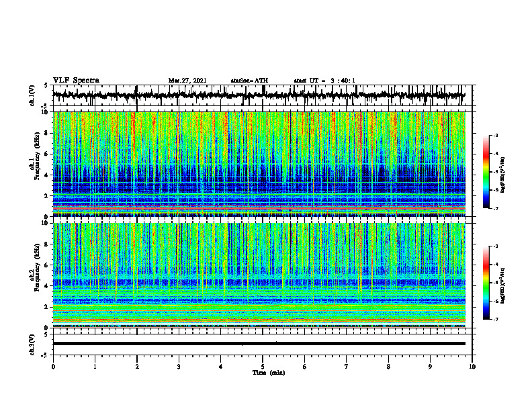Click time axis tick label "7"
Screen dimensions: 532x411
click(x=347, y=367)
